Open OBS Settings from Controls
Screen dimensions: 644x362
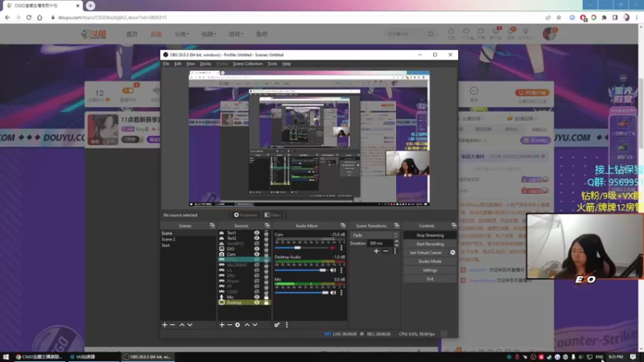(x=430, y=270)
